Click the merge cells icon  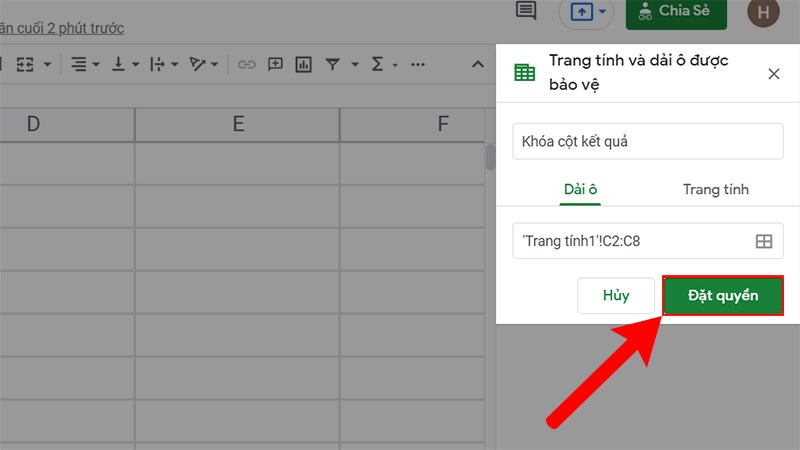pos(25,65)
